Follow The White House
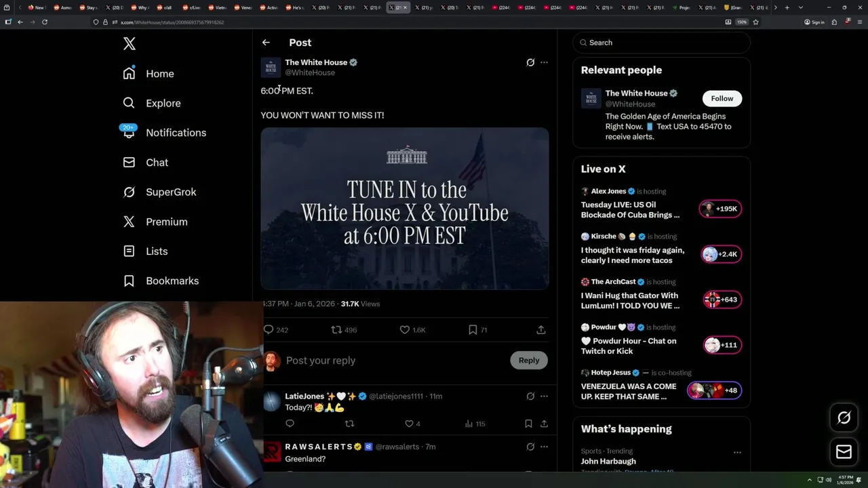The width and height of the screenshot is (868, 488). [722, 98]
